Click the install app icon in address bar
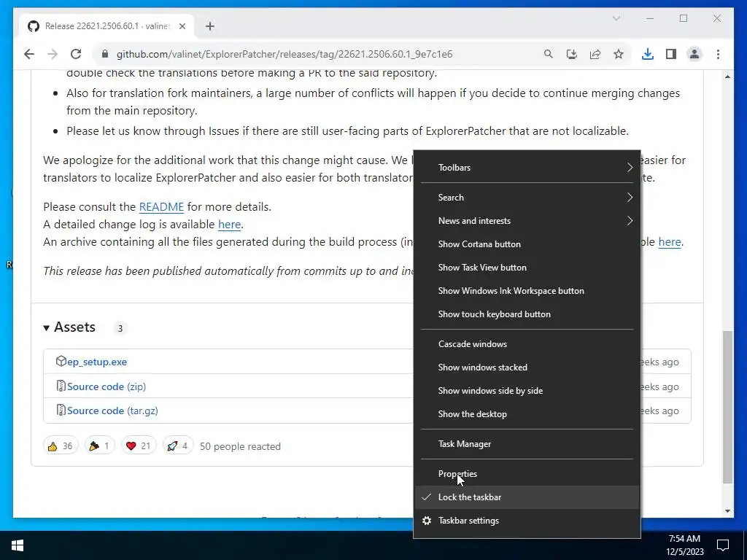Image resolution: width=747 pixels, height=560 pixels. coord(572,54)
